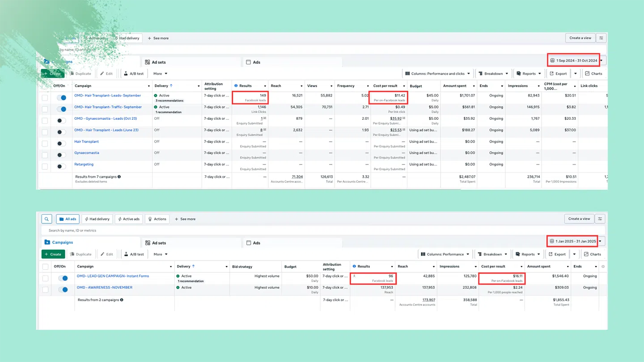Open Cost per result column menu, Jan 2025 view
The image size is (644, 362).
tap(521, 267)
